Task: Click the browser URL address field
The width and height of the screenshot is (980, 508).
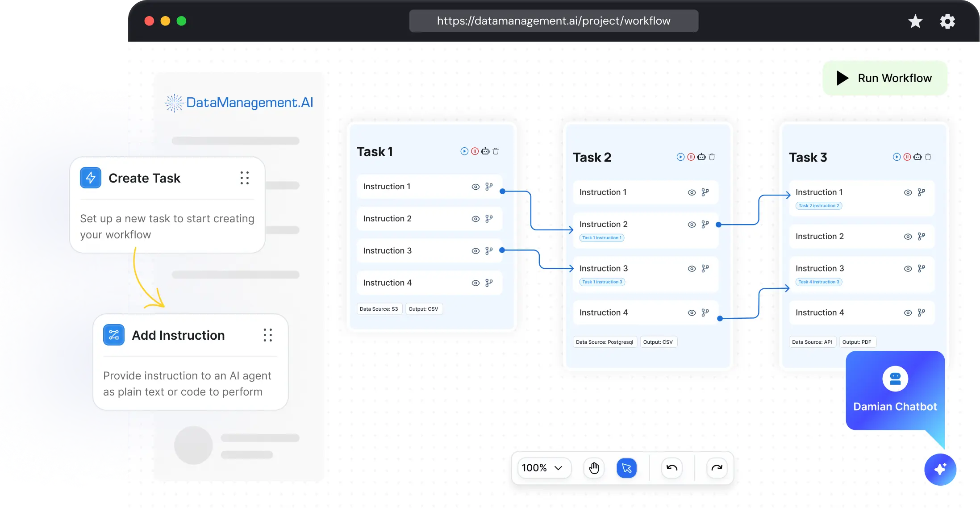Action: 554,21
